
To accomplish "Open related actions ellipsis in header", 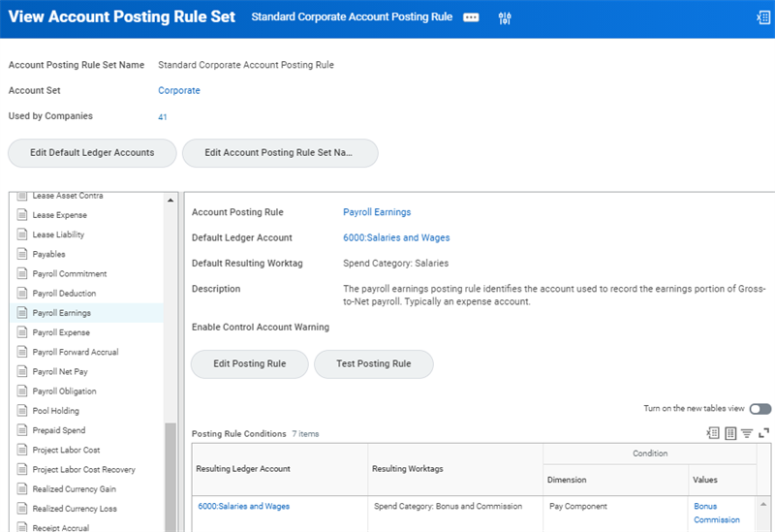I will (x=471, y=17).
